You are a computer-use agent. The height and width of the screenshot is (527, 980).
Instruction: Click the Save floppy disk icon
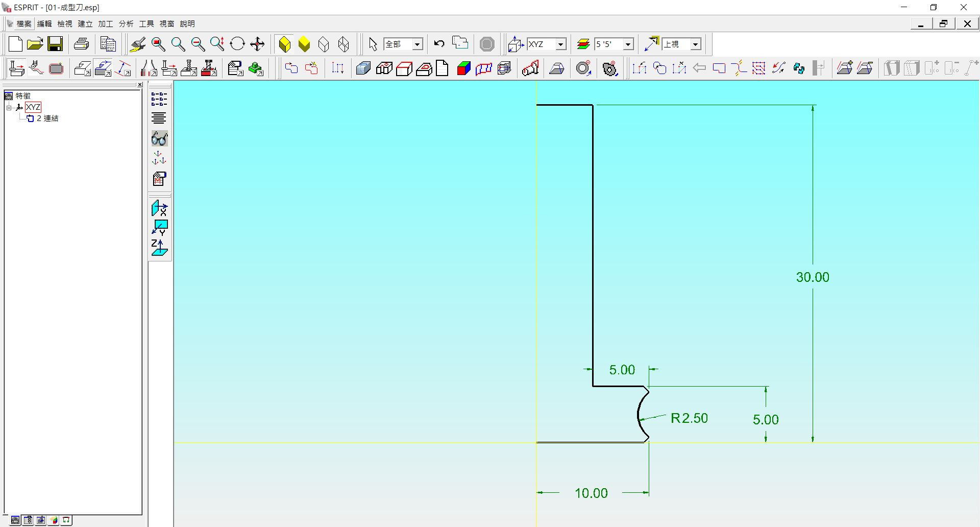(x=55, y=44)
